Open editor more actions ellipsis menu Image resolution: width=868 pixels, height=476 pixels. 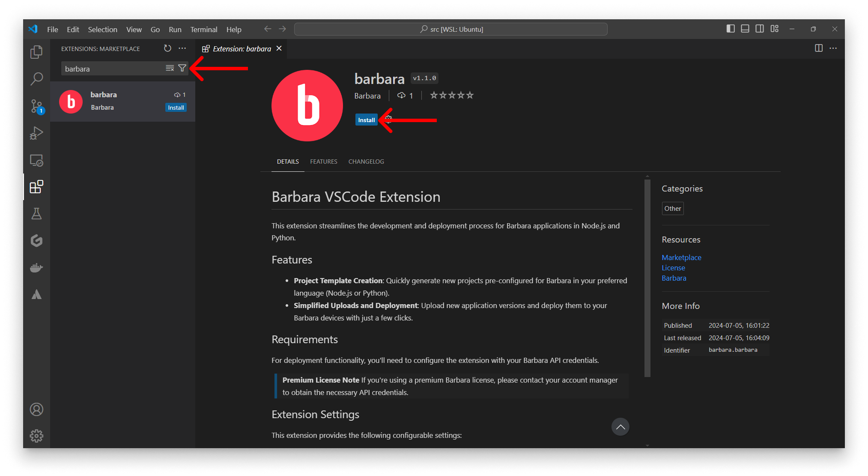click(x=833, y=48)
